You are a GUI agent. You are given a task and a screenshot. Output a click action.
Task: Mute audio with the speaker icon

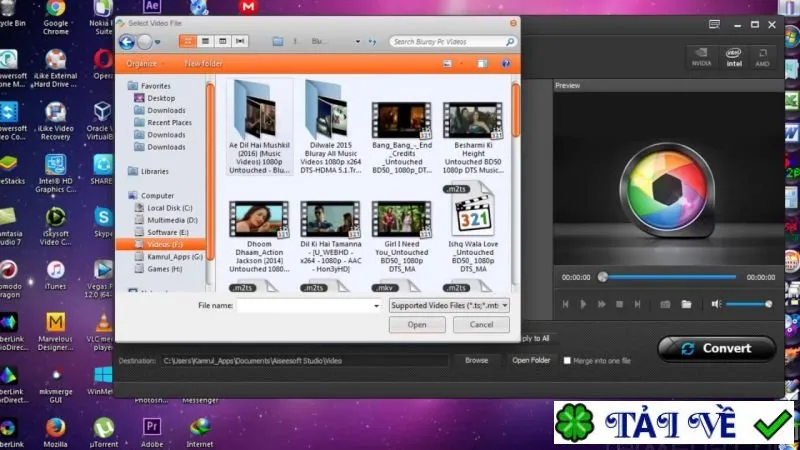pyautogui.click(x=716, y=304)
